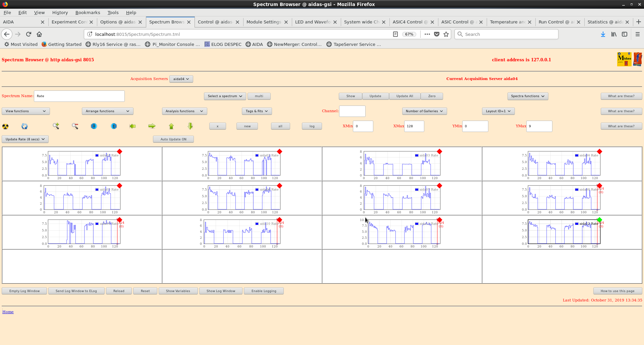
Task: Click the blue up-arrow globe icon
Action: tap(114, 126)
